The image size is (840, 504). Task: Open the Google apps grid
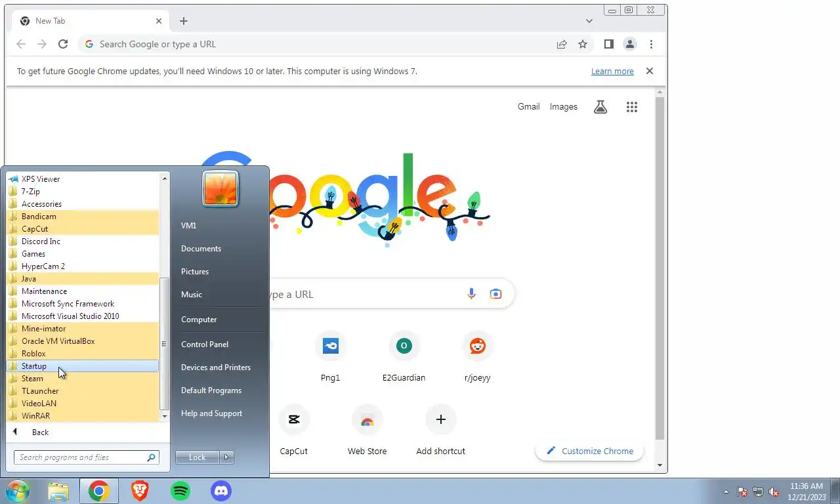(x=632, y=106)
